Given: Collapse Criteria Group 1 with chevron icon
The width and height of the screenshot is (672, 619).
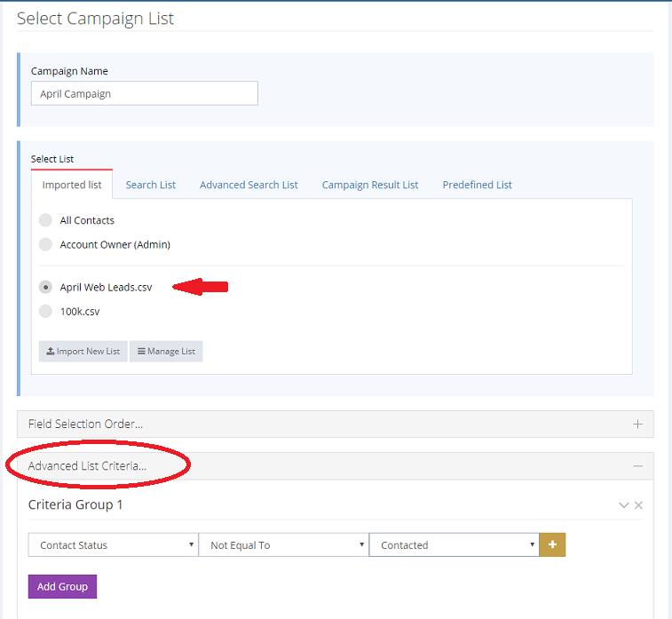Looking at the screenshot, I should [x=624, y=505].
